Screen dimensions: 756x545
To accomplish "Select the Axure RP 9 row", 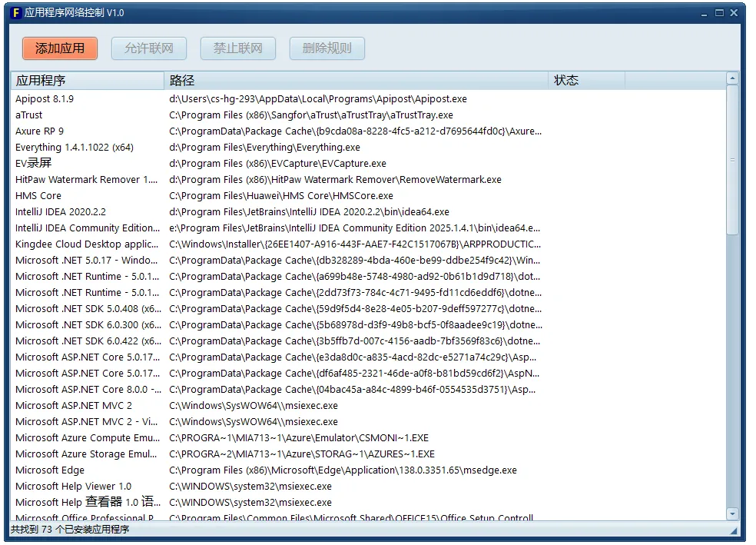I will click(x=368, y=131).
